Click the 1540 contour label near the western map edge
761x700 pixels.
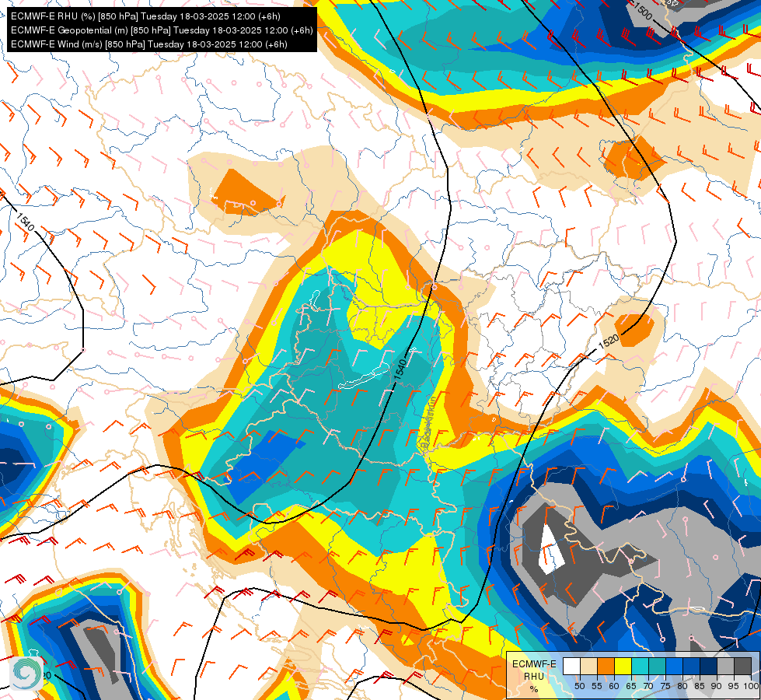[25, 221]
